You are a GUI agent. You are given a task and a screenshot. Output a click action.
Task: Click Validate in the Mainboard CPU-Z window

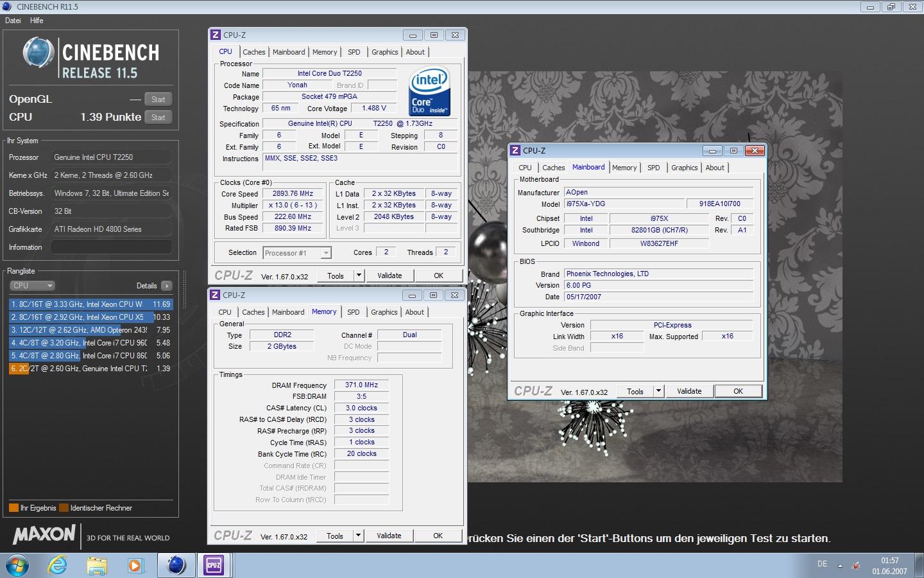(689, 391)
